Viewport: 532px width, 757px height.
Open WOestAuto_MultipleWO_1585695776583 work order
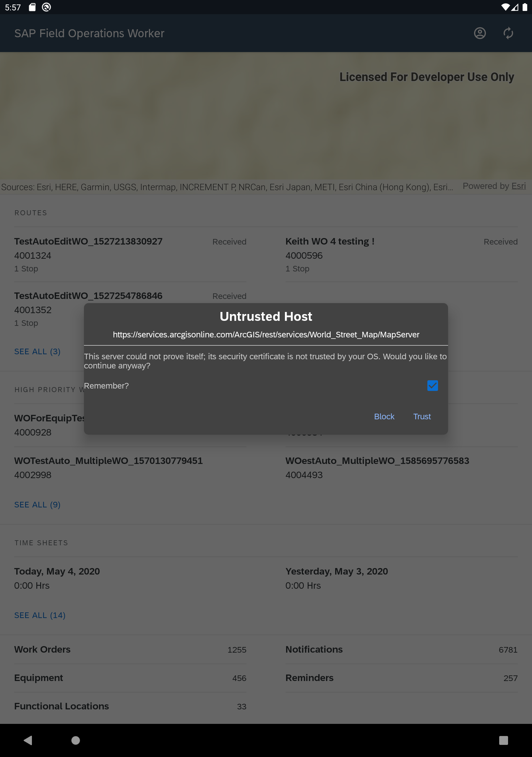click(401, 468)
